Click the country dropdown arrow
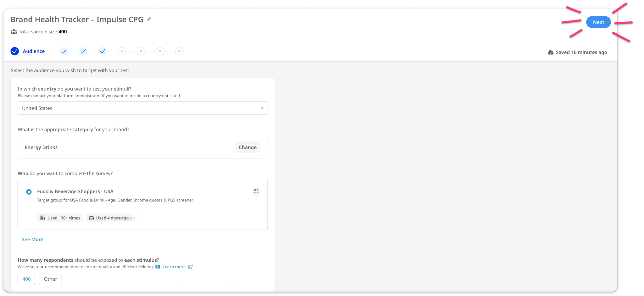The image size is (644, 296). click(262, 108)
